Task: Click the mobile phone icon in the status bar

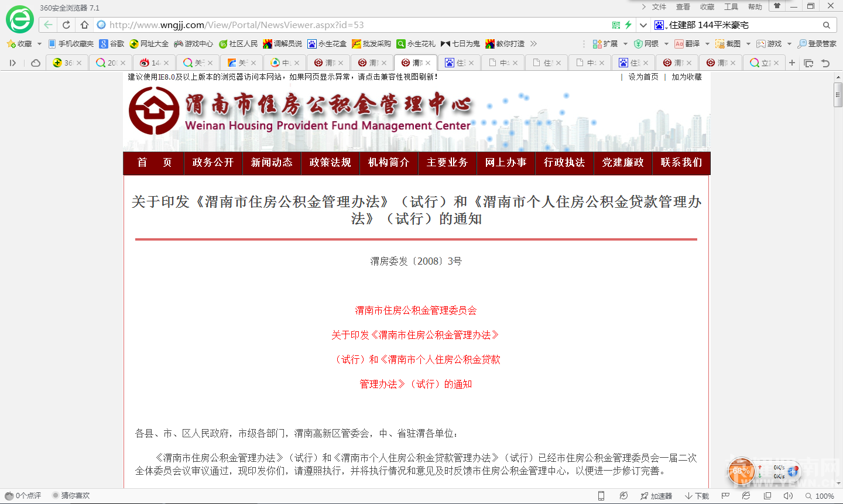Action: coord(601,495)
